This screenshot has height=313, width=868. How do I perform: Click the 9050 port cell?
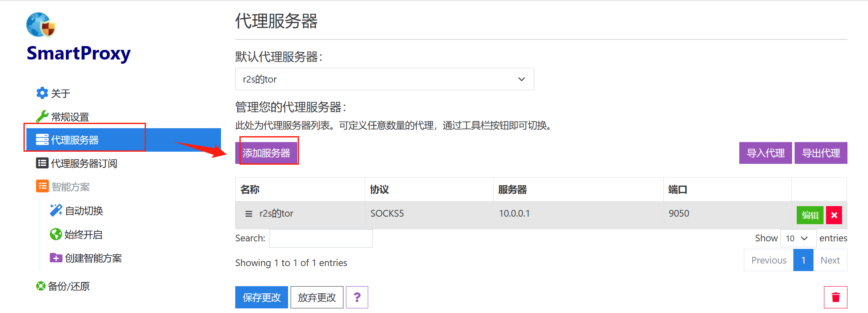tap(728, 215)
